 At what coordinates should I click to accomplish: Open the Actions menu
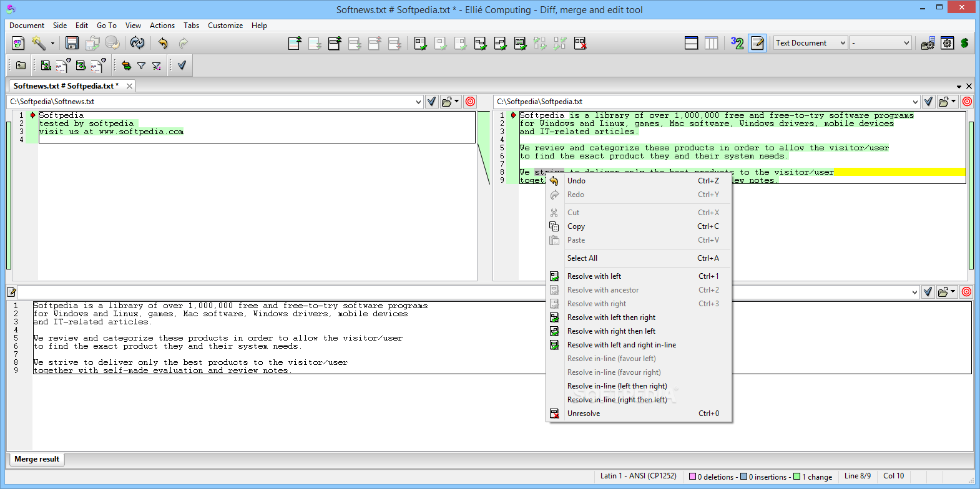[162, 26]
